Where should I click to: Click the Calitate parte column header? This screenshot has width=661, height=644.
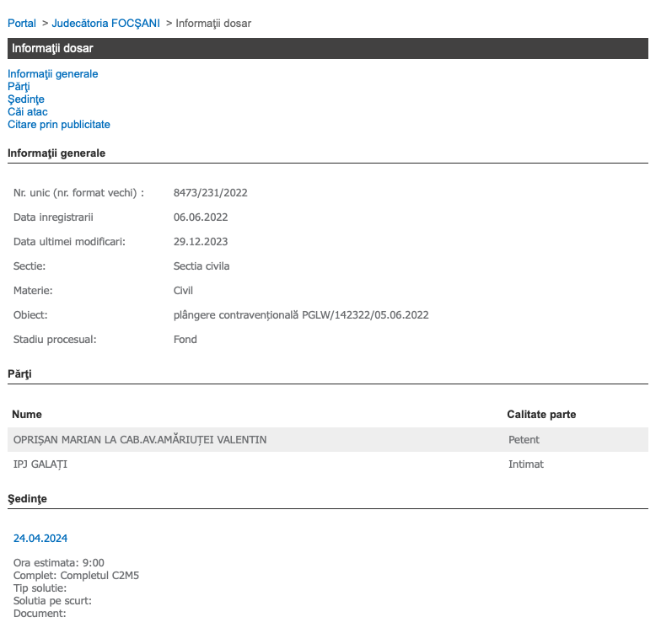[x=541, y=415]
